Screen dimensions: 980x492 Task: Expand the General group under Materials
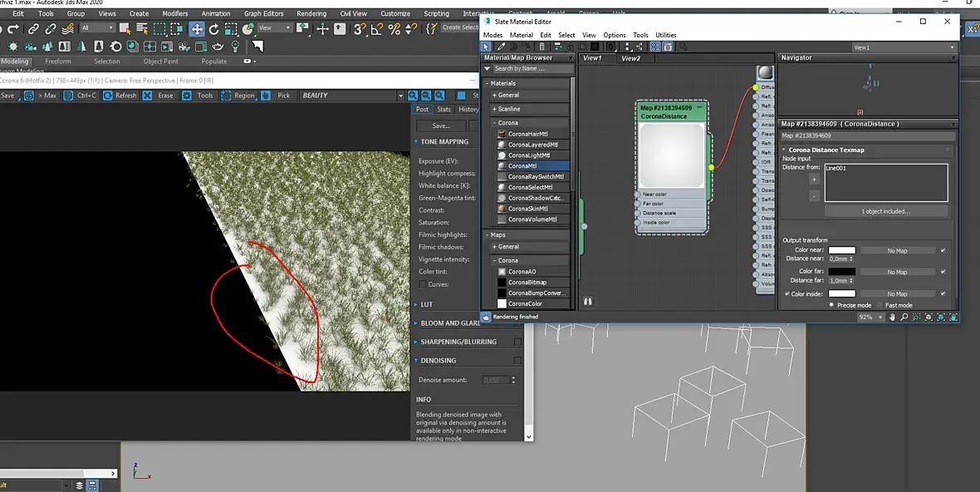[x=528, y=95]
